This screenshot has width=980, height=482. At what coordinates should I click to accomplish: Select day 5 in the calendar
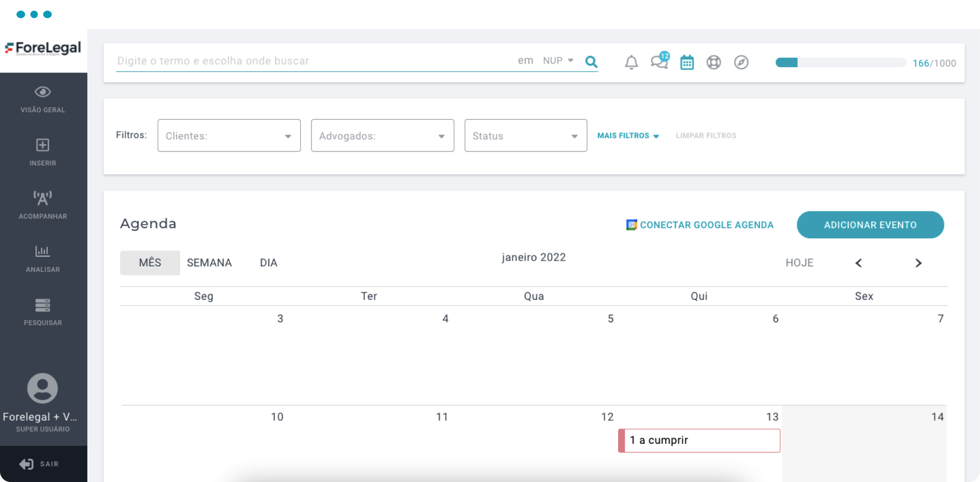click(x=611, y=319)
